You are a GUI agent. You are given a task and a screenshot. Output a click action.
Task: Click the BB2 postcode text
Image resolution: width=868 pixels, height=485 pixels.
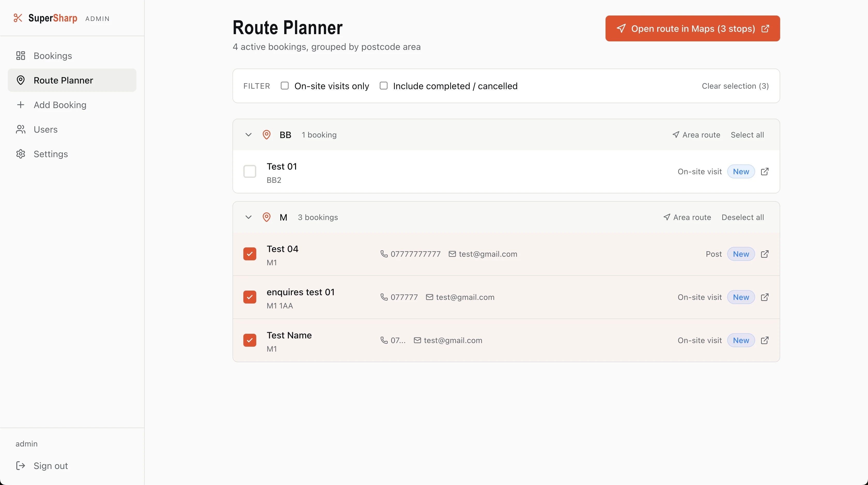pos(274,180)
